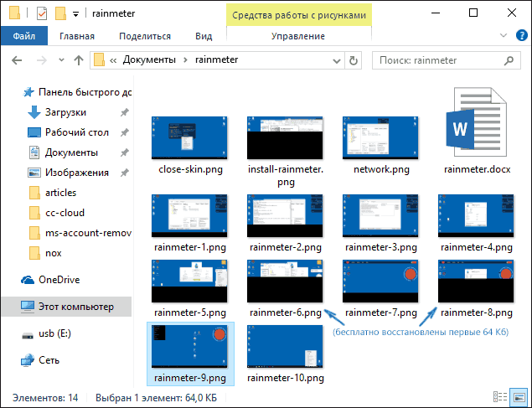Click the Средства работы с рисунками header

299,15
